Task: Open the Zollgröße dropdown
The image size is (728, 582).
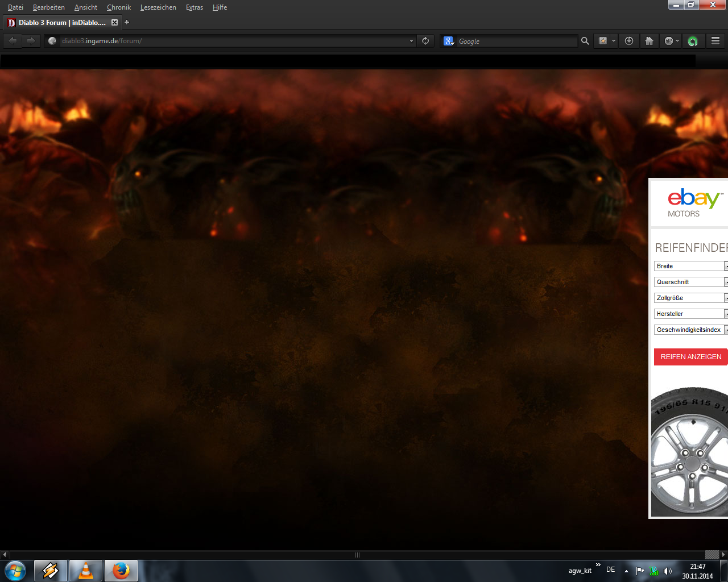Action: [x=691, y=298]
